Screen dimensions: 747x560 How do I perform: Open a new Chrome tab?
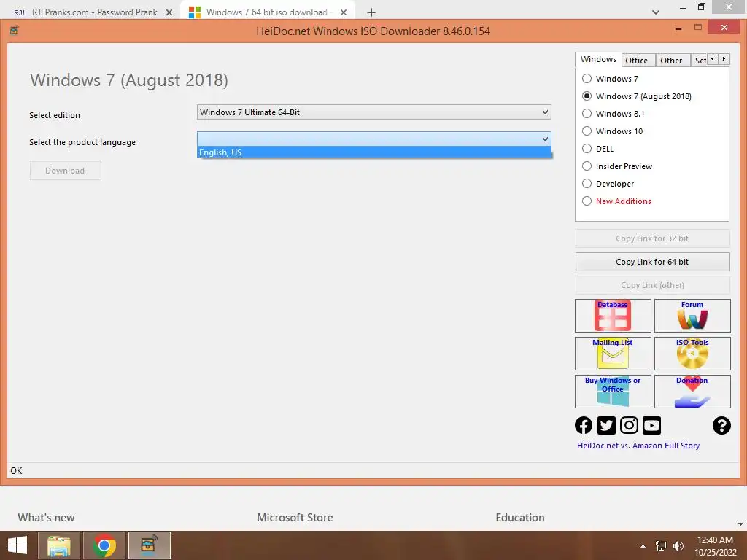(x=371, y=12)
